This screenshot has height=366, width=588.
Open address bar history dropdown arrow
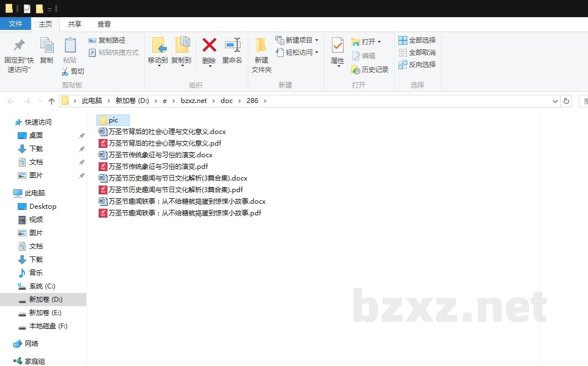tap(555, 101)
